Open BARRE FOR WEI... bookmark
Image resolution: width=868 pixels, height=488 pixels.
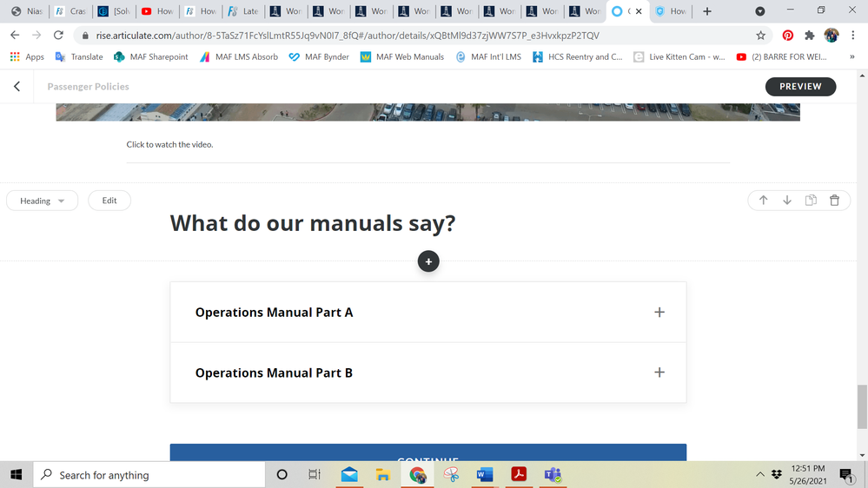point(781,56)
